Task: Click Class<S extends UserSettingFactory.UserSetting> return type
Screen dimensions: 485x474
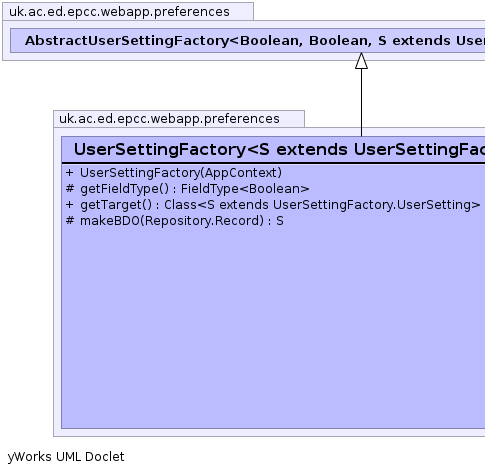Action: 322,205
